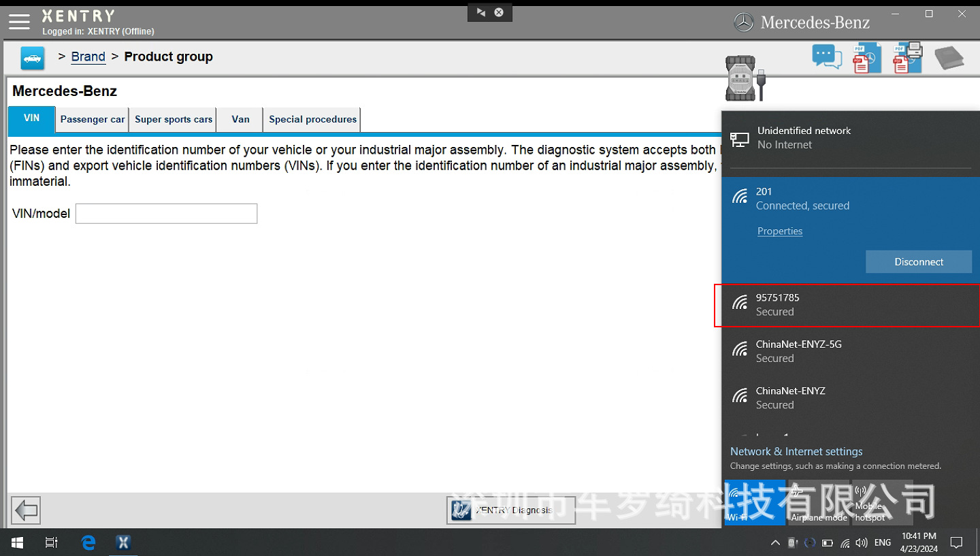This screenshot has width=980, height=556.
Task: Close the top session bar with X
Action: point(499,12)
